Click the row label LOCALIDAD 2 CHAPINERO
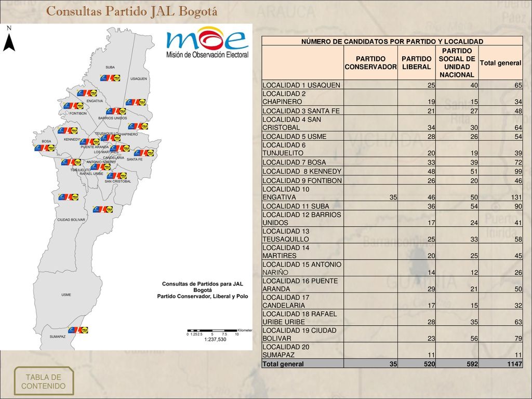Screen dimensions: 532x399 [x=284, y=98]
